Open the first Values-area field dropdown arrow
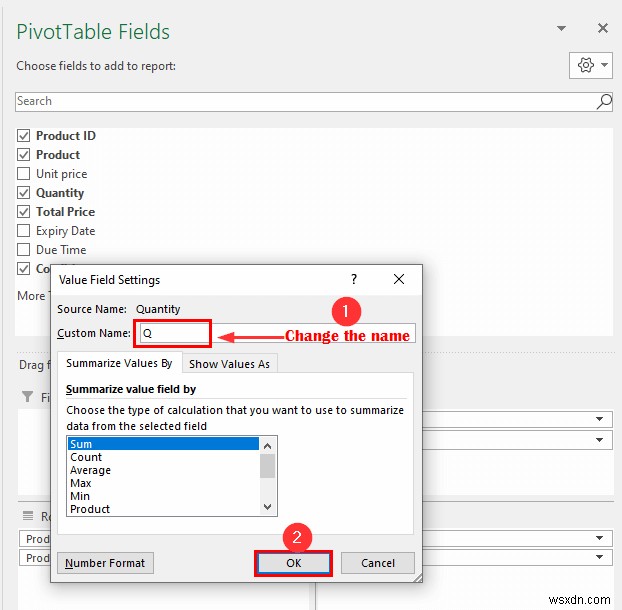 pos(599,538)
